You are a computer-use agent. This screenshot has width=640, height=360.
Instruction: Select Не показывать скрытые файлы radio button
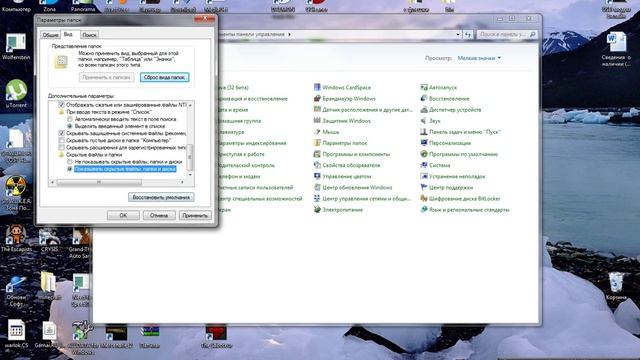pyautogui.click(x=70, y=162)
